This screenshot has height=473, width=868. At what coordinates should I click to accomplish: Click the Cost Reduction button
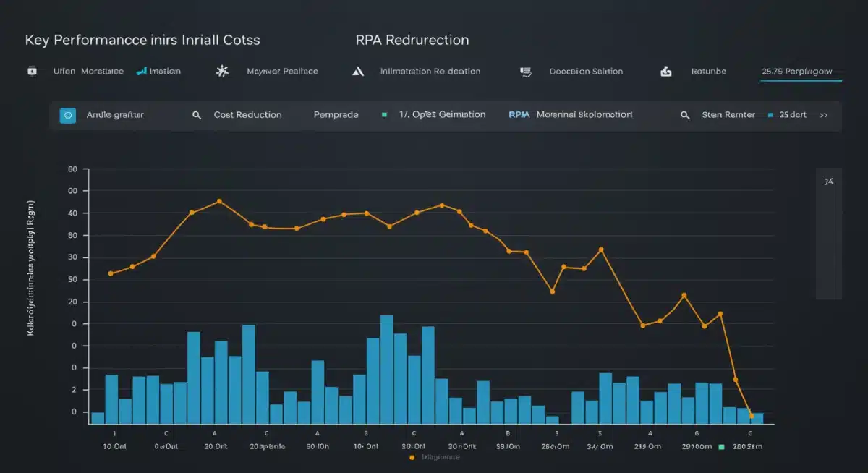click(x=247, y=115)
